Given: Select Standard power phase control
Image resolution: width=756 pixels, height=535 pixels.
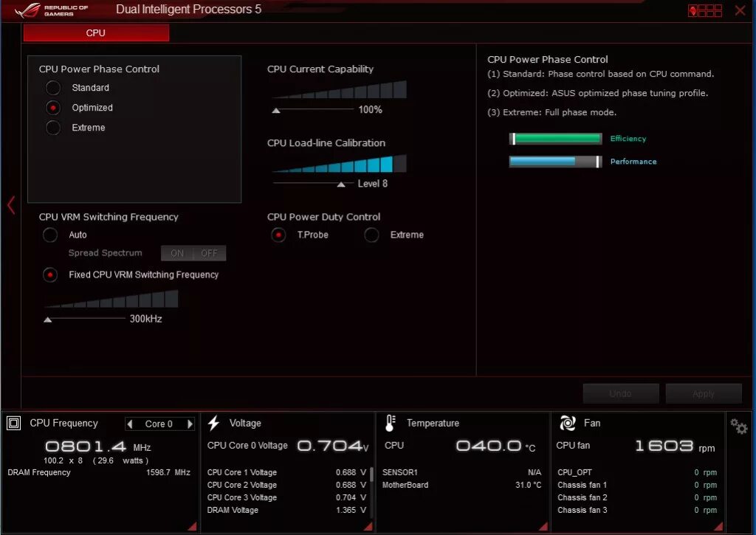Looking at the screenshot, I should [53, 88].
